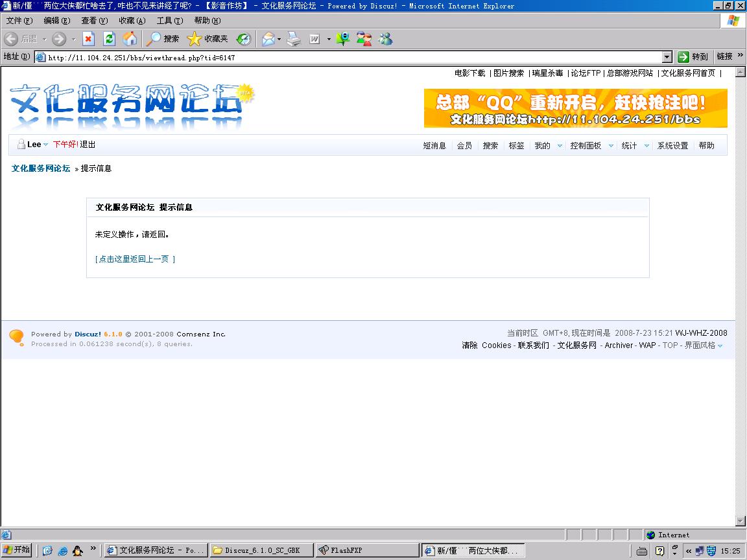Click the 帮助 forum navigation link
747x560 pixels.
[707, 146]
